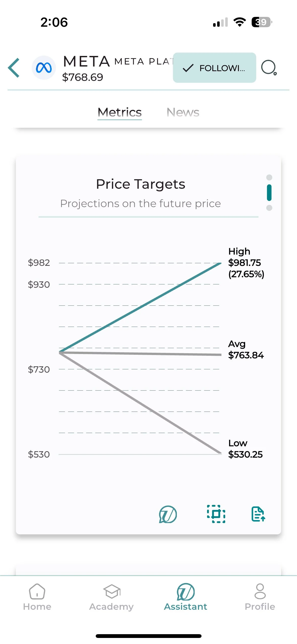Select the Metrics tab
297x644 pixels.
pyautogui.click(x=120, y=112)
